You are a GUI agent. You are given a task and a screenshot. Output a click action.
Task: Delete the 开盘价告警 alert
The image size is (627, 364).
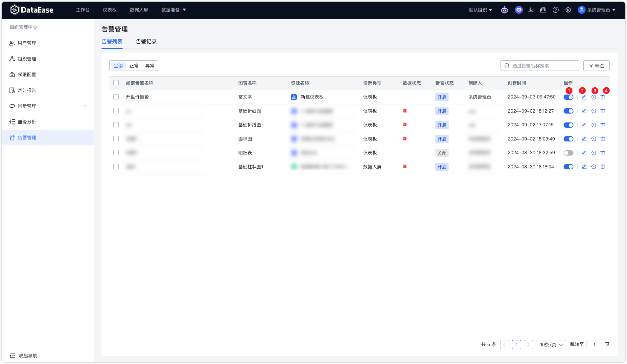[x=603, y=97]
